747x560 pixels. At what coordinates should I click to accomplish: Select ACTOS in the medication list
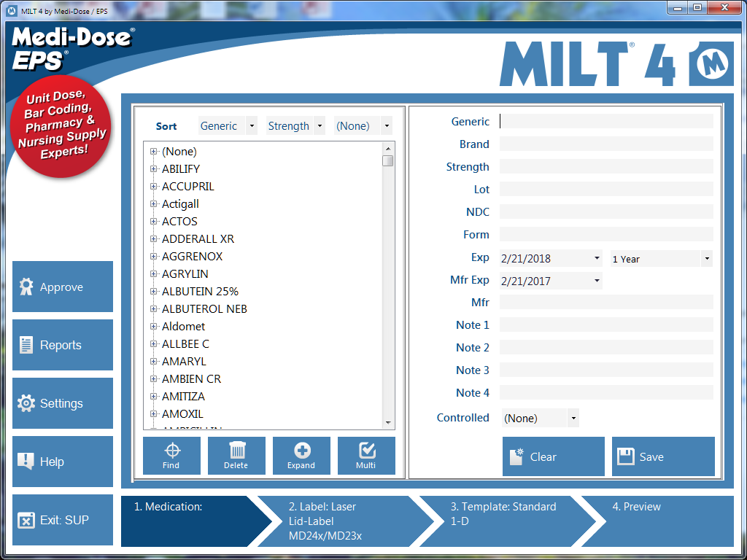179,222
